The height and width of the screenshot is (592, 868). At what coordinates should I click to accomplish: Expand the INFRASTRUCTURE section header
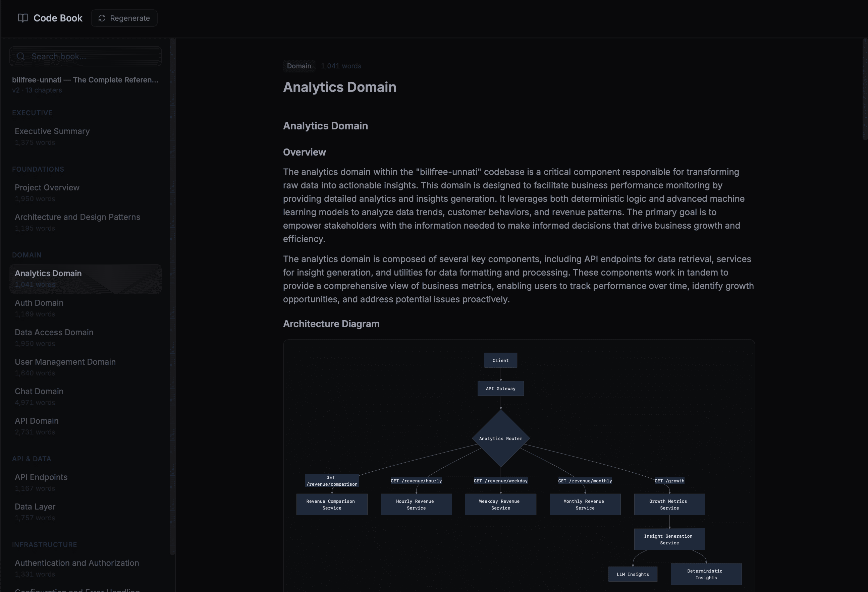coord(45,545)
